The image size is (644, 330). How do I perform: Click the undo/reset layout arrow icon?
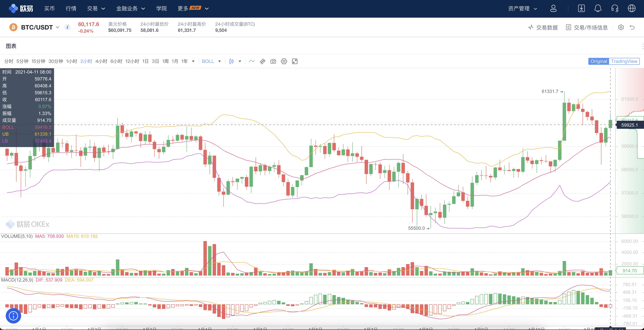point(632,27)
